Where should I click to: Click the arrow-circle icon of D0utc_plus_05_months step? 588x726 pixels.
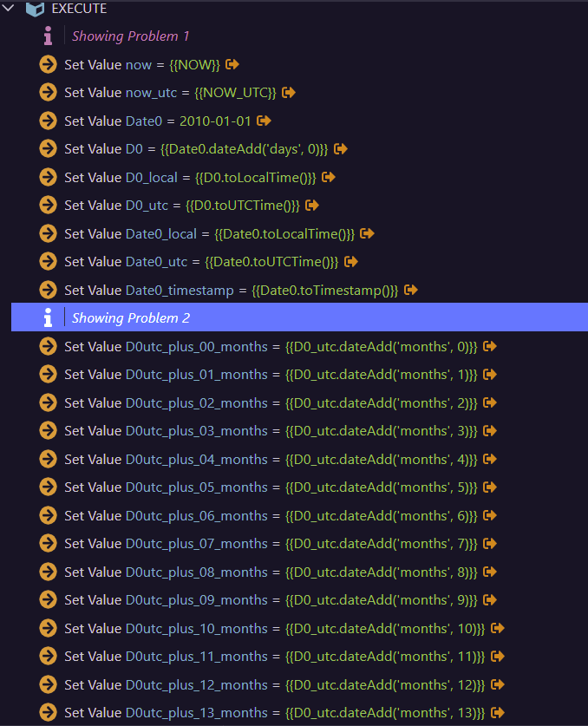tap(49, 487)
